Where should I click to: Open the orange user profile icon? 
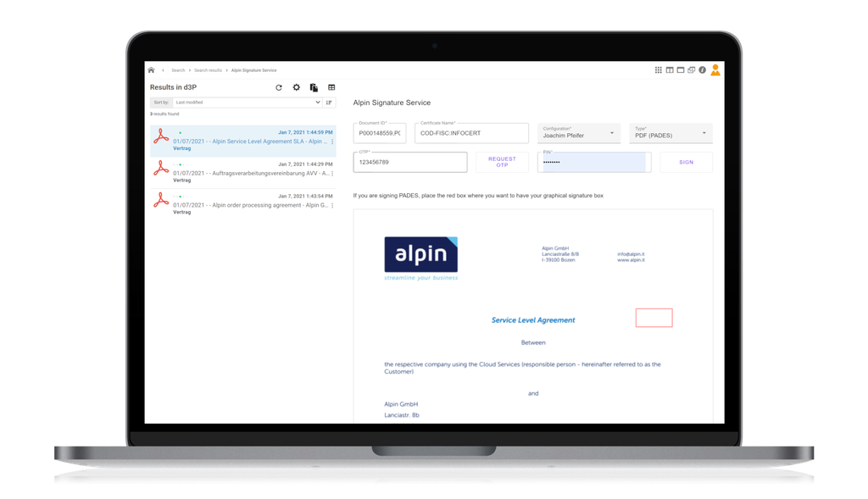click(715, 69)
